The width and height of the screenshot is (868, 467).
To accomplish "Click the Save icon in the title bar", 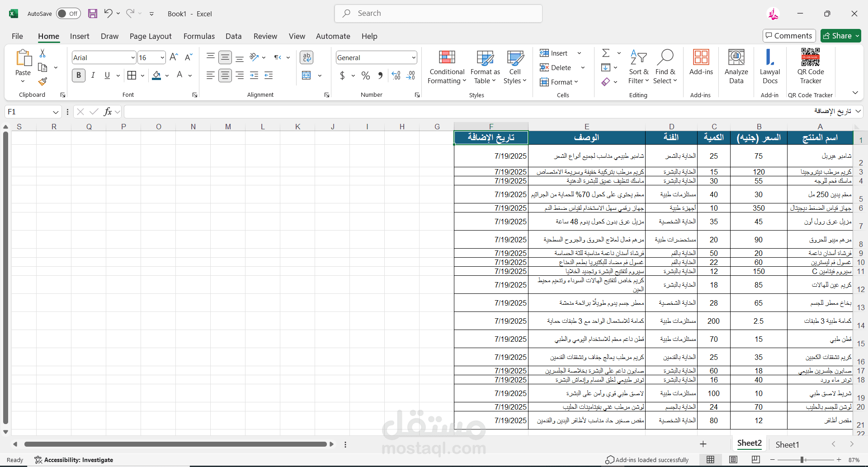I will [x=93, y=14].
